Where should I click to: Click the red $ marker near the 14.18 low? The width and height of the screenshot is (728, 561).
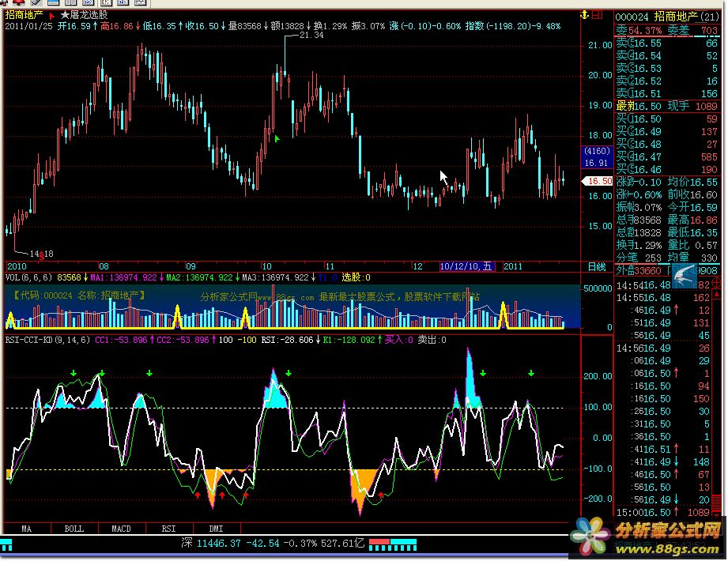[42, 254]
